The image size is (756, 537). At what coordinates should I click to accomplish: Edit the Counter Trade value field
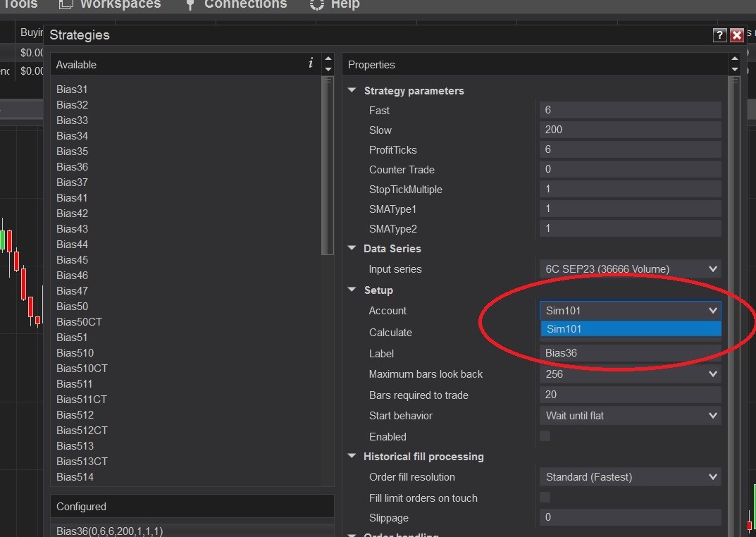(630, 169)
